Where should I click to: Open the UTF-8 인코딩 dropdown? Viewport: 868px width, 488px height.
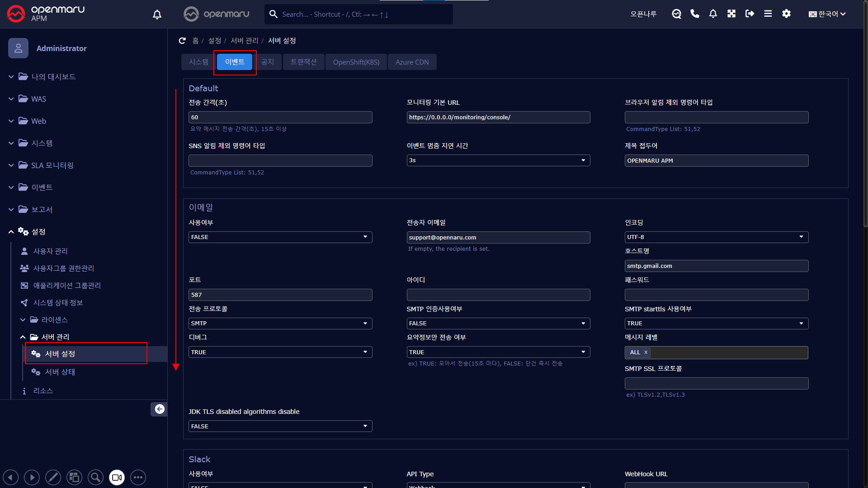(716, 237)
